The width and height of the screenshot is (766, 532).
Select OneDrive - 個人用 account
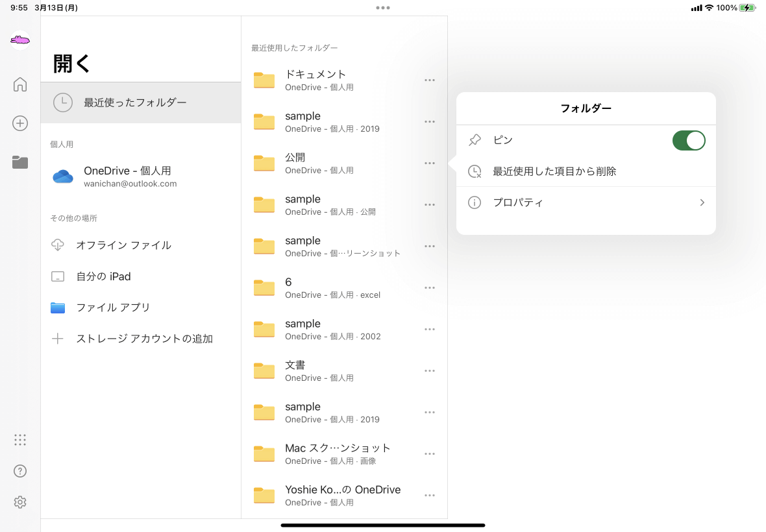[x=141, y=176]
